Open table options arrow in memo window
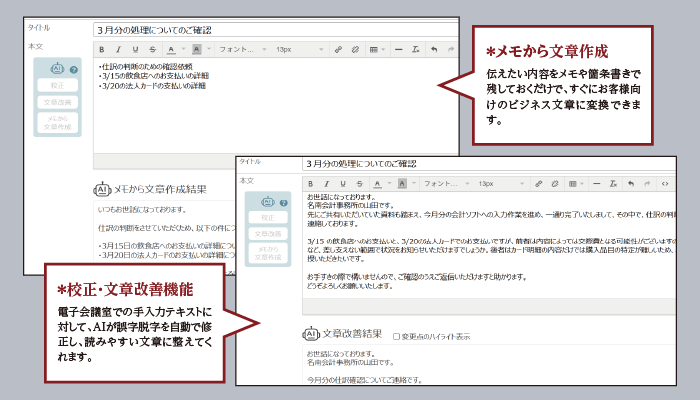Viewport: 700px width, 400px height. click(x=383, y=50)
